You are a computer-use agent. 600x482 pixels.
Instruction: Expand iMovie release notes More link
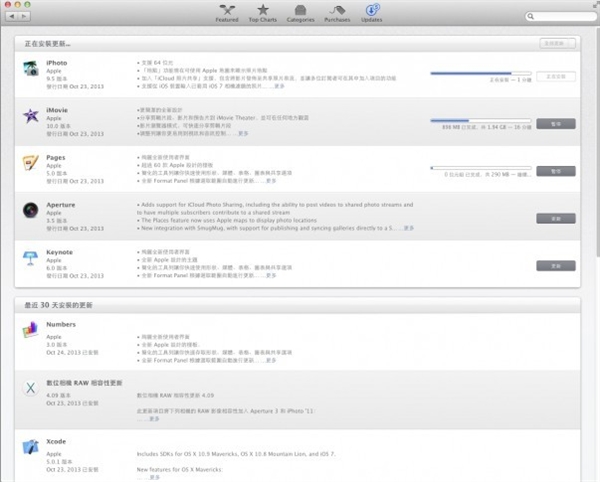click(x=243, y=134)
